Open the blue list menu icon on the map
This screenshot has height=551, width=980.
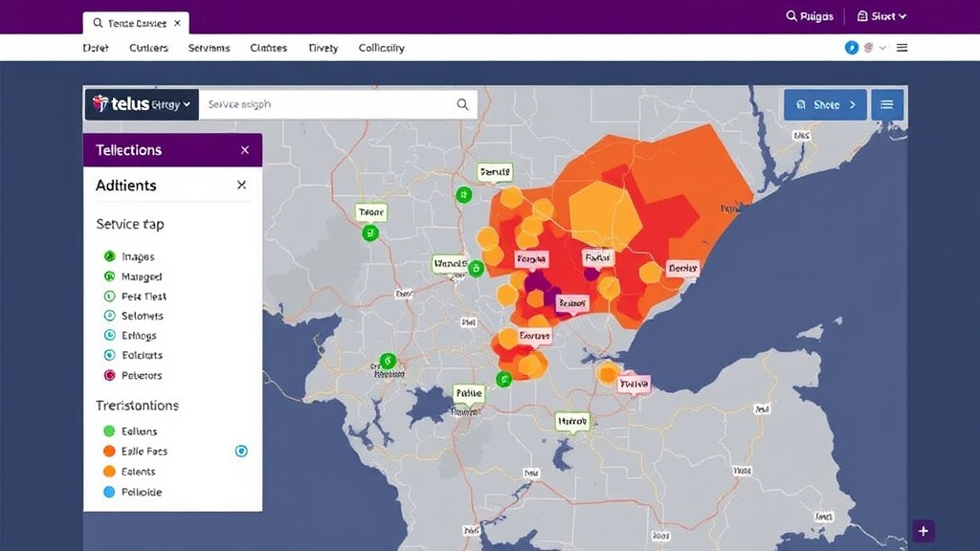[x=887, y=104]
